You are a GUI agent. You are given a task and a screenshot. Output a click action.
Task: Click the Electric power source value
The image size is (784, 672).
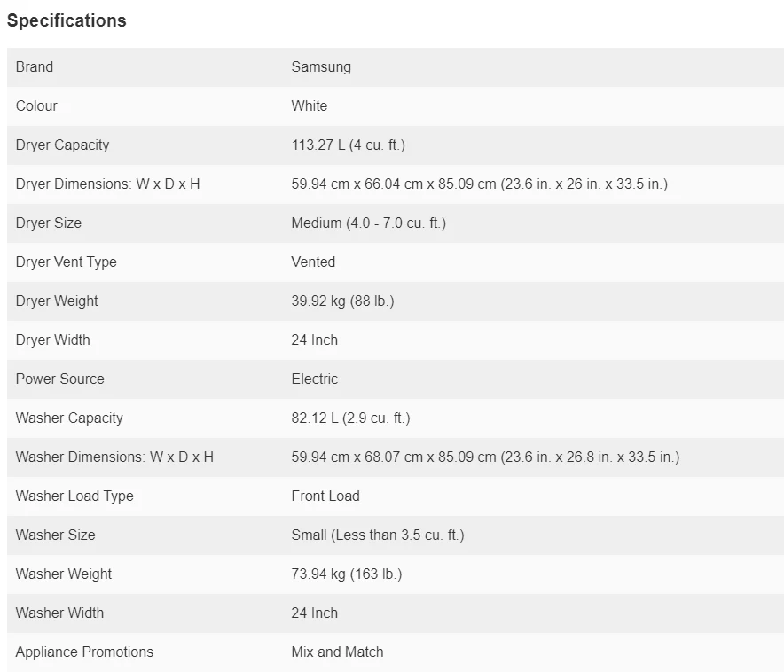pos(315,379)
